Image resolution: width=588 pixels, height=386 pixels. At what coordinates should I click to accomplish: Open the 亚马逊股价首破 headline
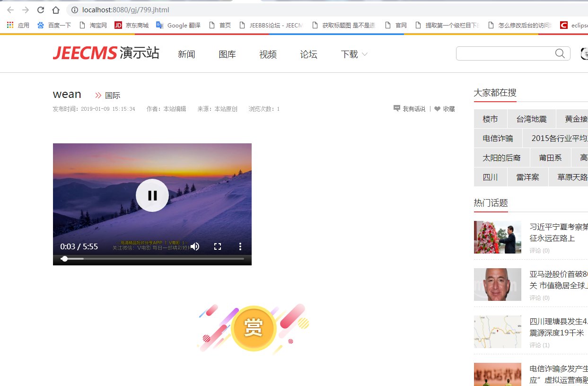coord(559,280)
